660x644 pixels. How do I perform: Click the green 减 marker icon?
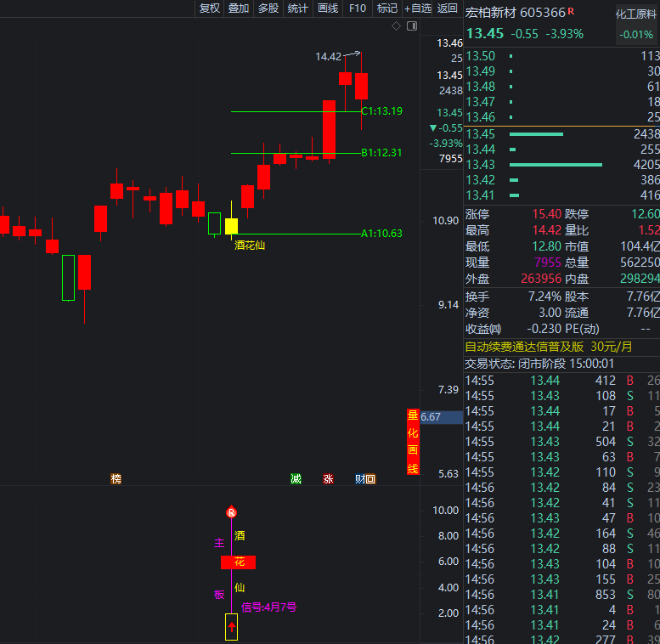pos(296,479)
